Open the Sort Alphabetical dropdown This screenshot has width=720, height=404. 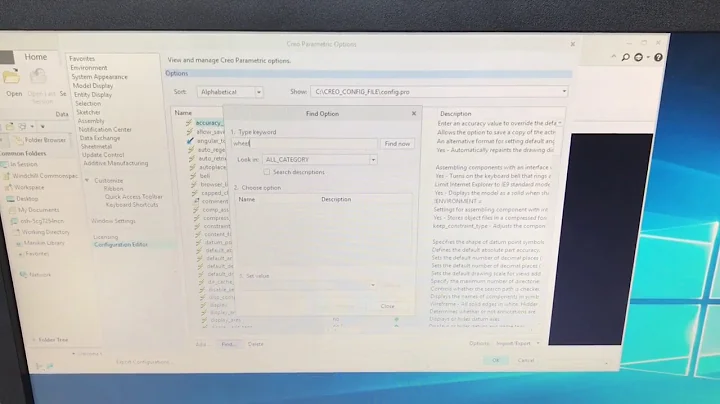click(x=259, y=92)
